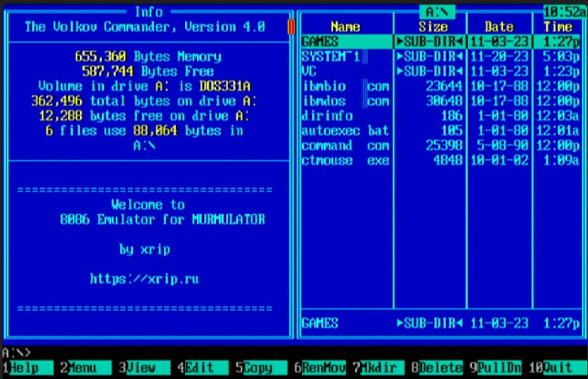The image size is (588, 379).
Task: Click '362,496 total bytes on drive A:' line
Action: point(145,101)
